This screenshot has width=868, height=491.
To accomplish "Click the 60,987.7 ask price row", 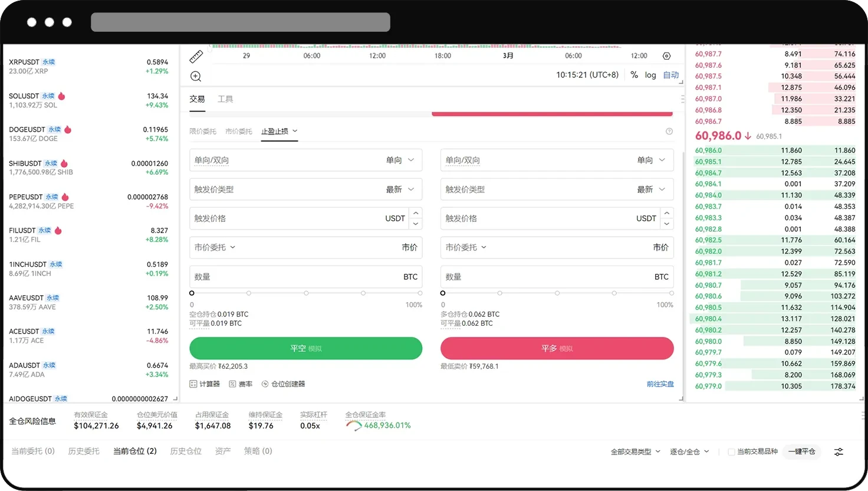I will tap(775, 54).
